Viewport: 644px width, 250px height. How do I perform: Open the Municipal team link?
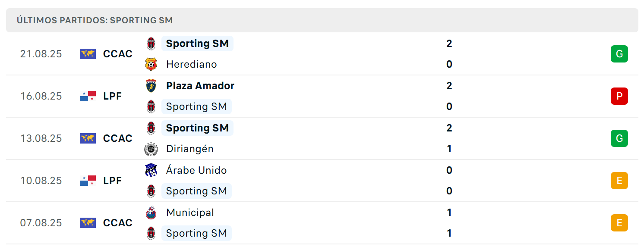[190, 212]
